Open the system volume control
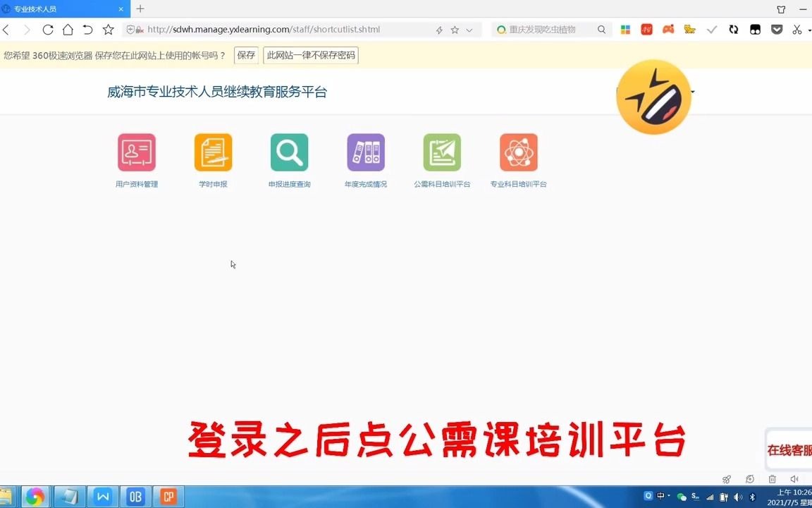Screen dimensions: 812x508 (738, 496)
